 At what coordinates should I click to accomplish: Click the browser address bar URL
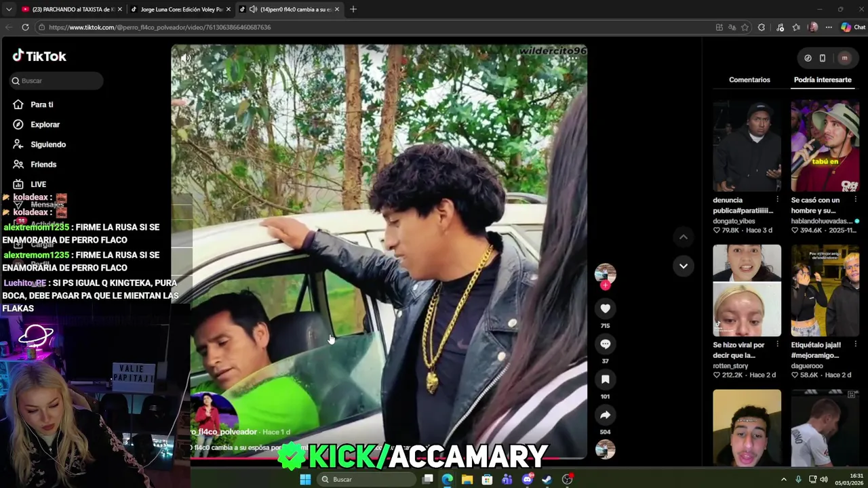click(x=159, y=27)
